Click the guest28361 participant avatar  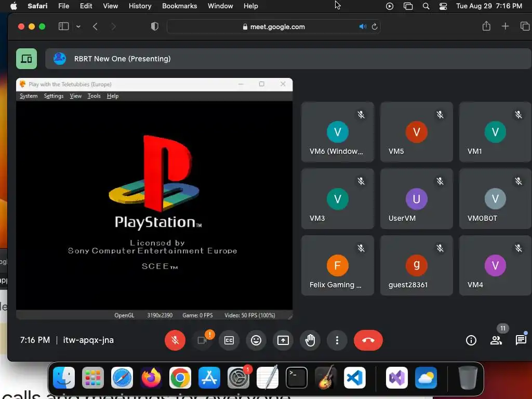pyautogui.click(x=416, y=265)
